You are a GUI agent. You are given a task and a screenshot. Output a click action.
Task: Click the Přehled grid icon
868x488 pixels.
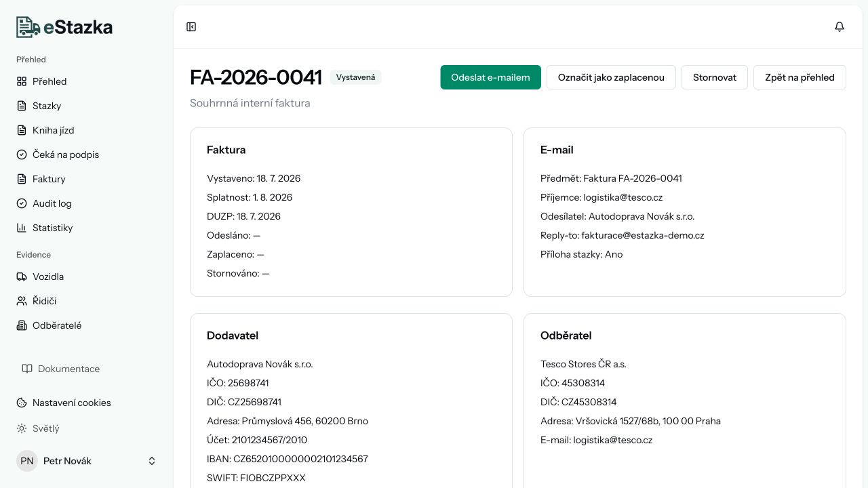pos(21,81)
